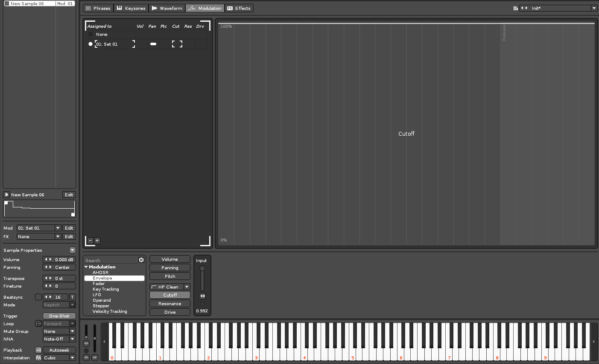Open the Effects tab
This screenshot has height=364, width=599.
[x=239, y=8]
